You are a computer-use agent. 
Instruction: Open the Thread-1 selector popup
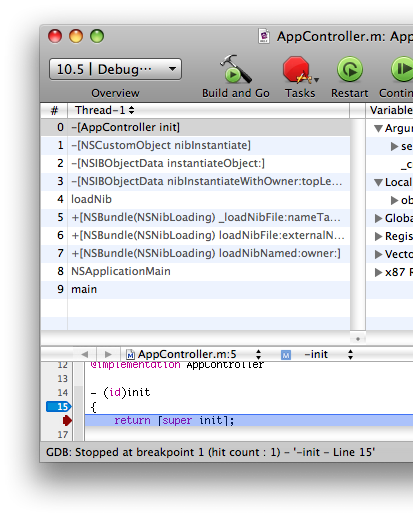pos(104,110)
